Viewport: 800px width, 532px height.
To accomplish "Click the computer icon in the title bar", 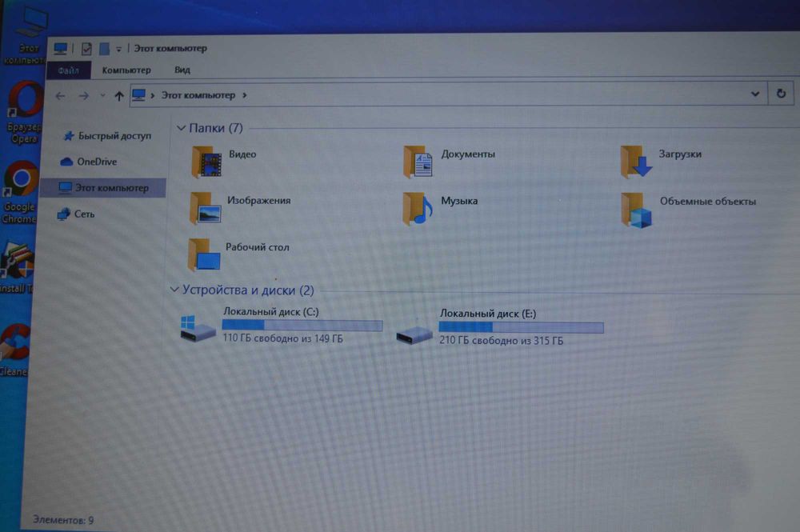I will [61, 49].
